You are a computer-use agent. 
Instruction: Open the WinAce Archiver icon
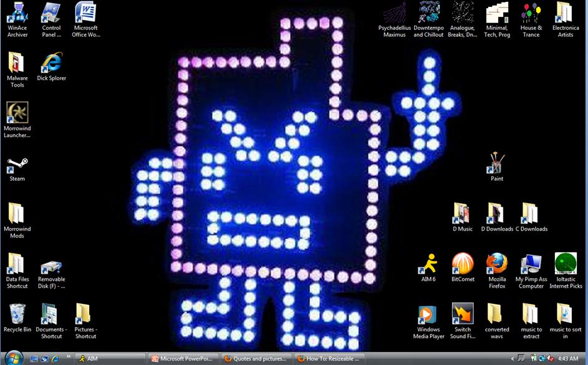[x=17, y=13]
